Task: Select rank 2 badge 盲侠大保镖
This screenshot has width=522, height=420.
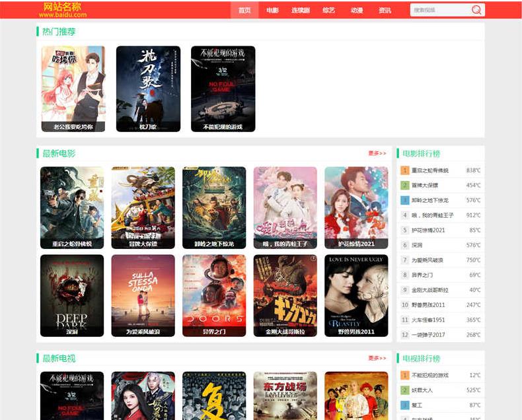Action: pos(405,186)
